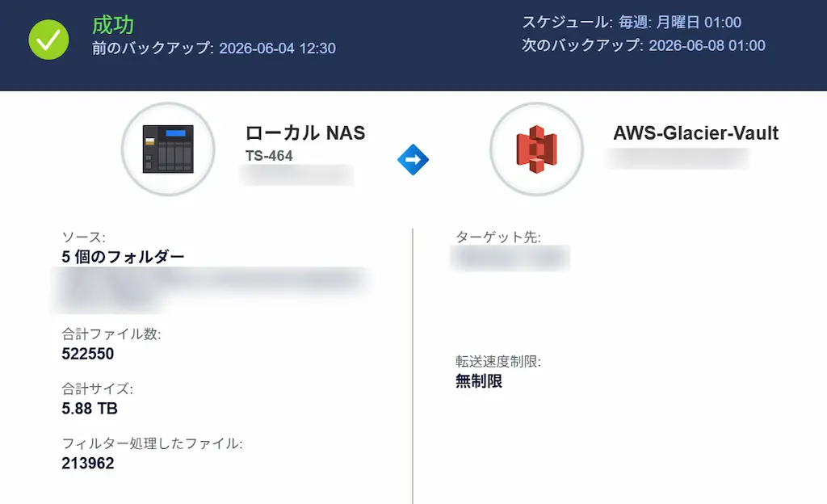Click the 5 個のフォルダー source text
The image size is (827, 504).
[x=123, y=257]
